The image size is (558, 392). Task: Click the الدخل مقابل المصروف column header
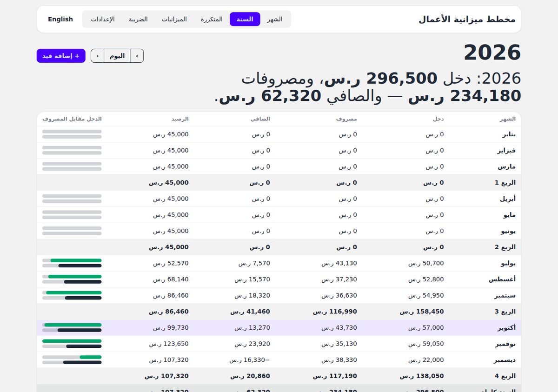click(72, 119)
